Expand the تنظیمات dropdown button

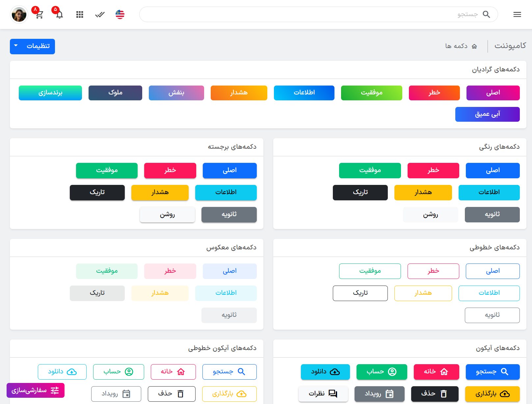[32, 46]
